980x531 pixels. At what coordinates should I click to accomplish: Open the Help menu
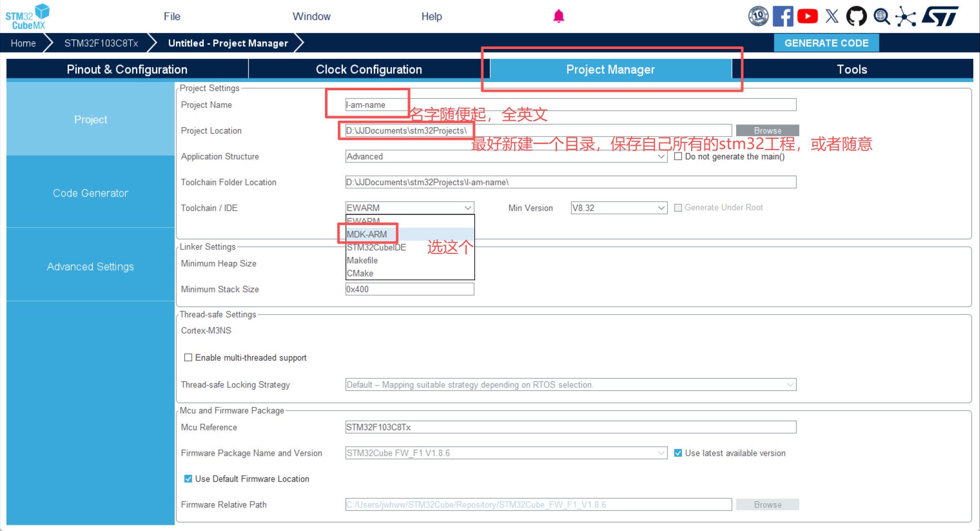tap(431, 17)
